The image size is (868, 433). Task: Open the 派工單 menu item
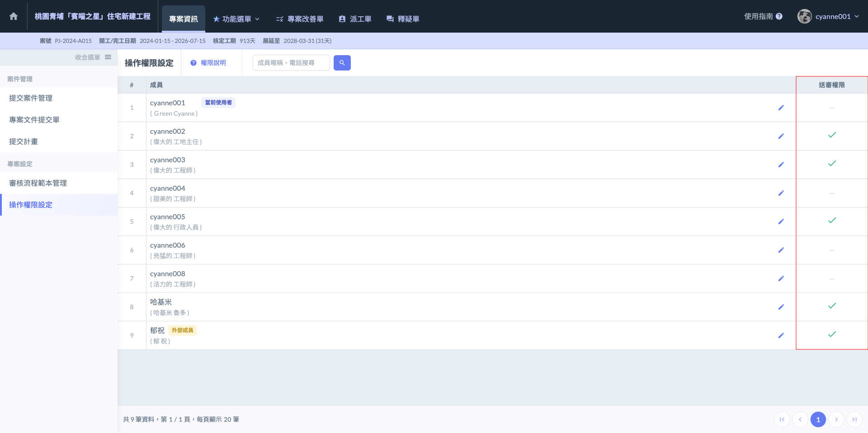[x=355, y=19]
